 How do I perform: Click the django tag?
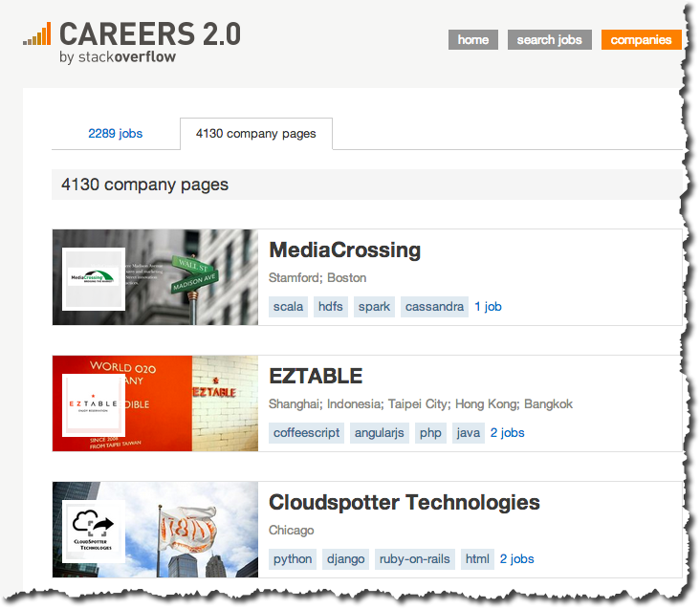click(x=345, y=559)
